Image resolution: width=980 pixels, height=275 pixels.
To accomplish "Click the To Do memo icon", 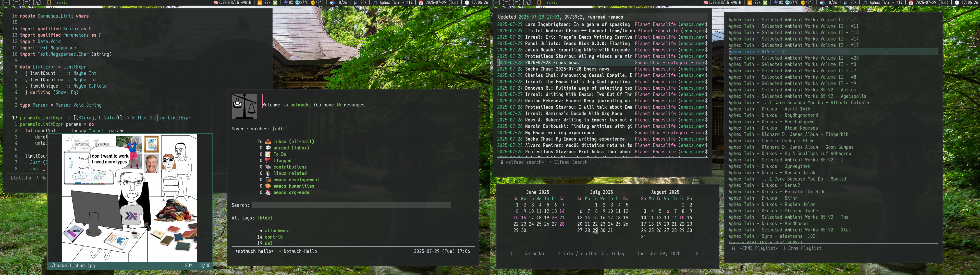I will coord(268,154).
